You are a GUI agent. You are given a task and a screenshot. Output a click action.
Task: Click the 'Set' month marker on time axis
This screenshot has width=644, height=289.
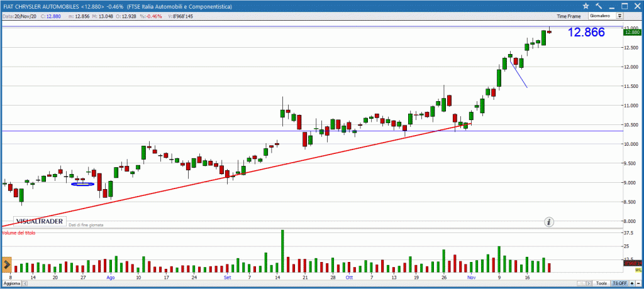pyautogui.click(x=227, y=278)
